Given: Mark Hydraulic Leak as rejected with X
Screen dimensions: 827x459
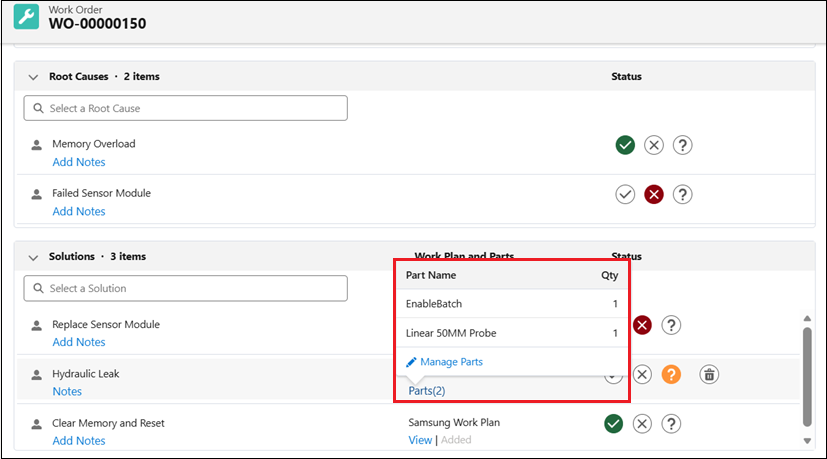Looking at the screenshot, I should pos(642,375).
